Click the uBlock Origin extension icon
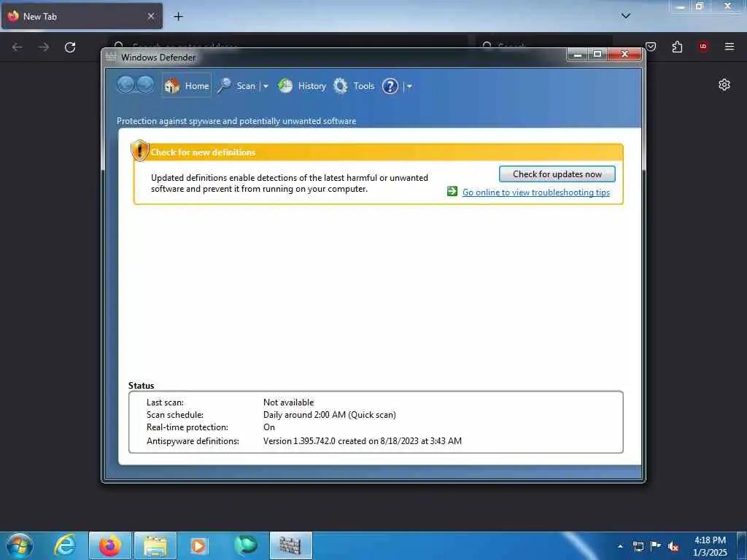Viewport: 747px width, 560px height. coord(703,47)
